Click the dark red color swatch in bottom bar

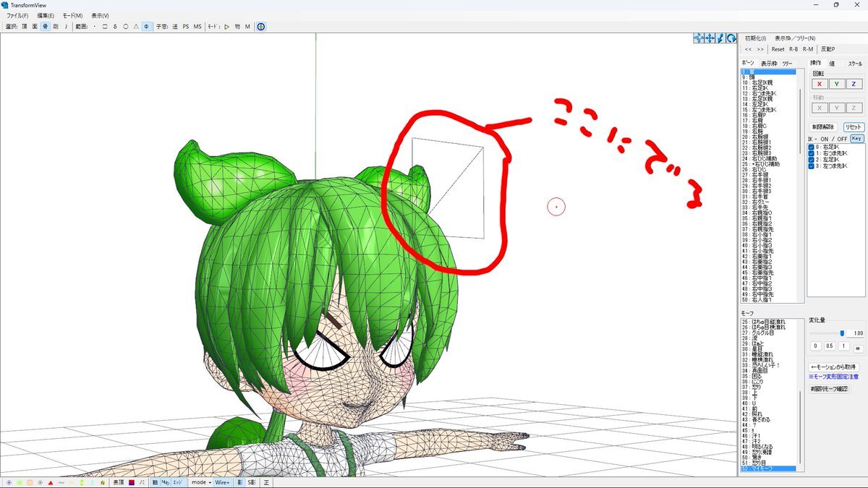(x=131, y=482)
